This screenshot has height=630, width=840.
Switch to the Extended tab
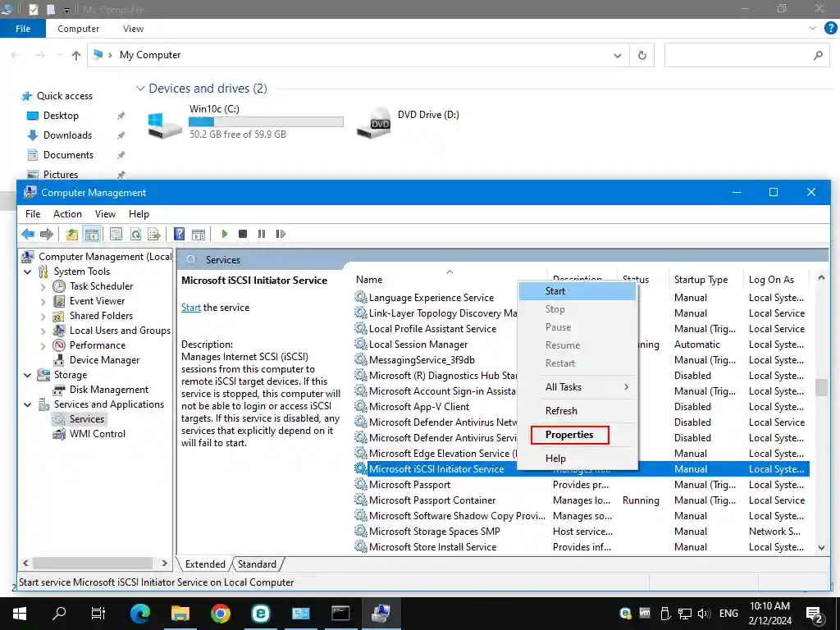point(205,564)
